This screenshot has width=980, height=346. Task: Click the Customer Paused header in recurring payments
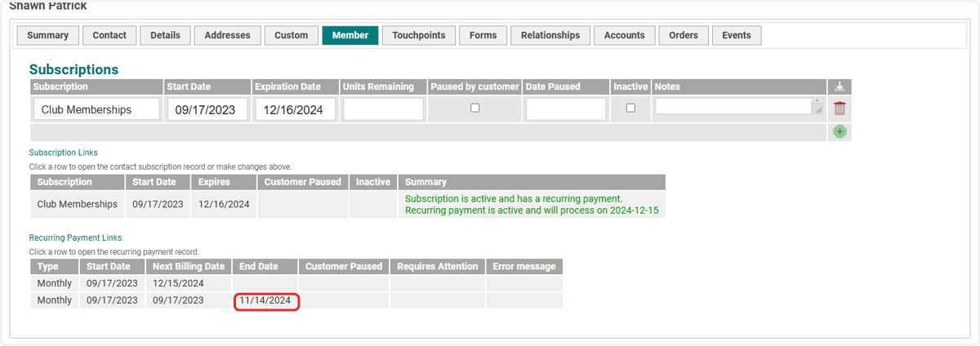343,267
